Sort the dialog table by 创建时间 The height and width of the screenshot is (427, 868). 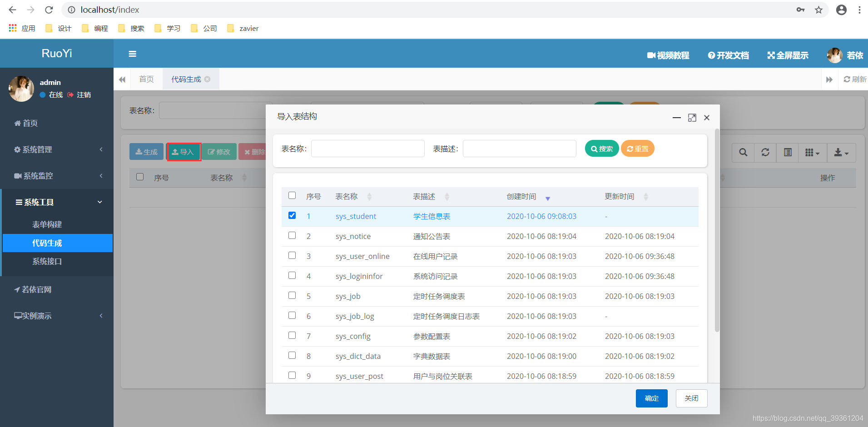[528, 197]
